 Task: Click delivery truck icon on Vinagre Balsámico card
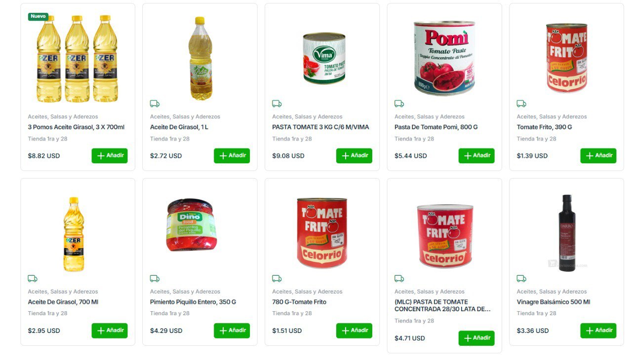click(x=521, y=279)
